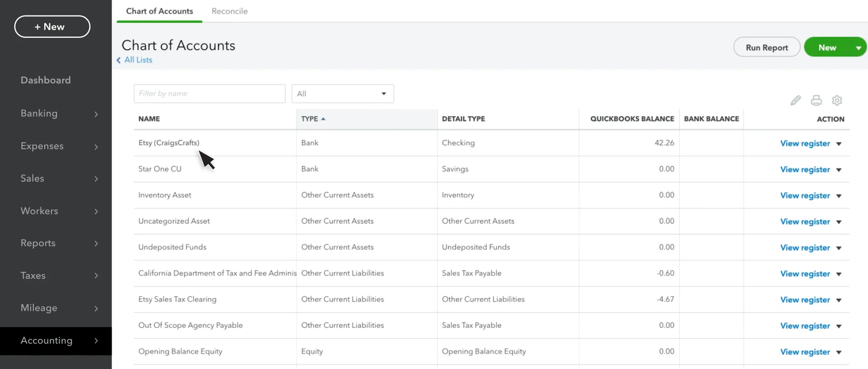The height and width of the screenshot is (369, 868).
Task: Open action dropdown for Out Of Scope Agency Payable
Action: 839,326
